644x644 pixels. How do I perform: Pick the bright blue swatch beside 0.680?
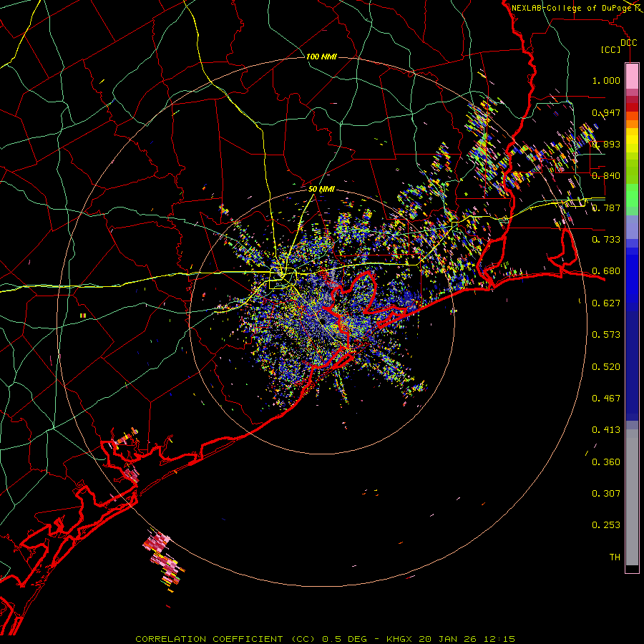(x=632, y=275)
